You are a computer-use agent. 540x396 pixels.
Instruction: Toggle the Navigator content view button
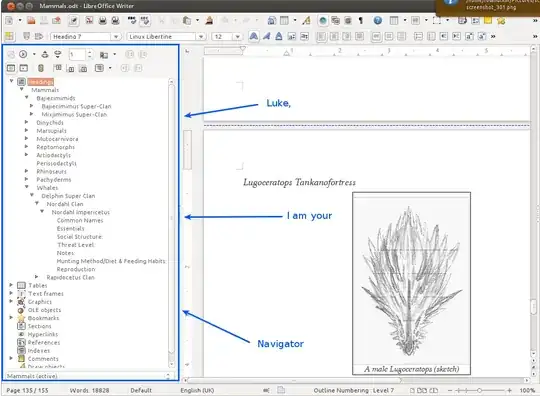coord(11,68)
